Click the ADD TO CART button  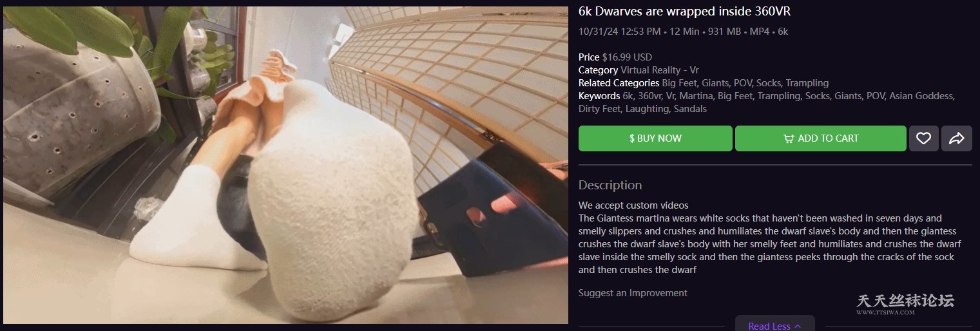click(x=821, y=138)
